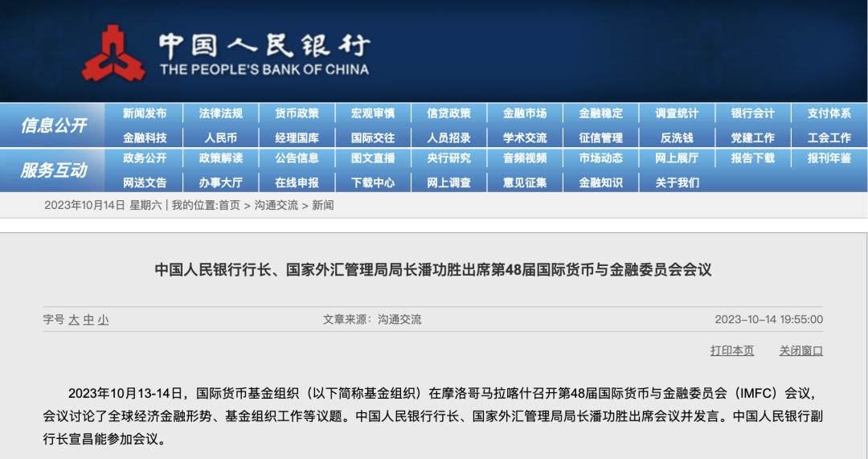868x459 pixels.
Task: Visit 网上展厅 page
Action: coord(677,158)
